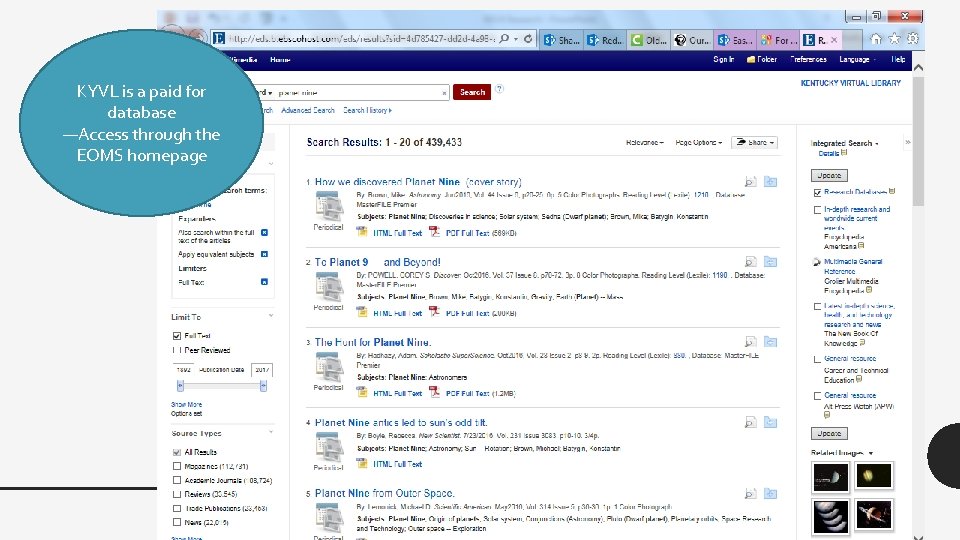Click Show More under publication date

click(x=186, y=405)
